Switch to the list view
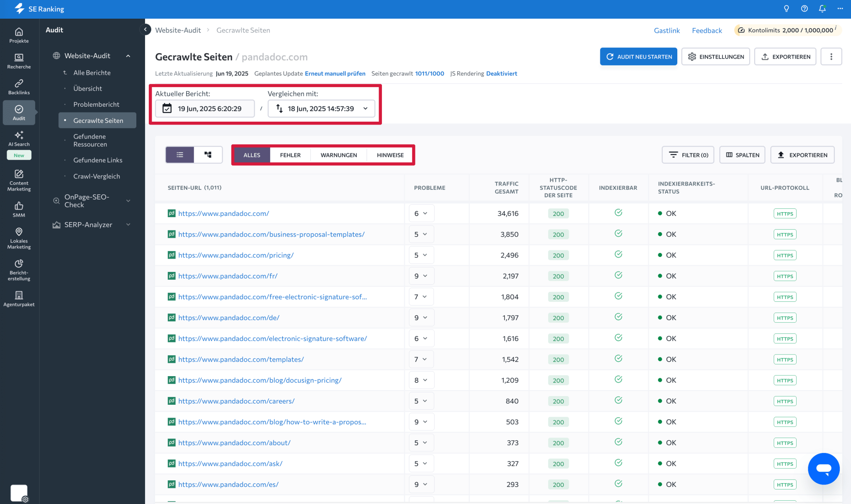 click(x=180, y=155)
